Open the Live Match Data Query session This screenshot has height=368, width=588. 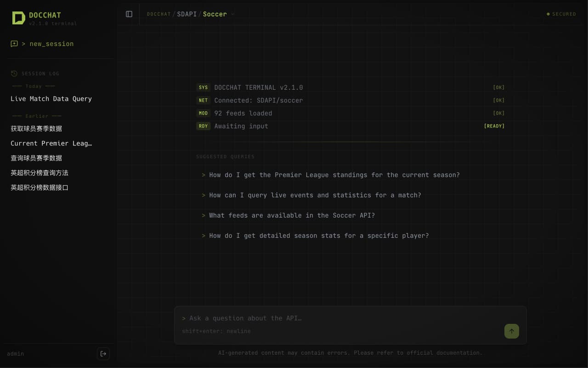(x=51, y=99)
